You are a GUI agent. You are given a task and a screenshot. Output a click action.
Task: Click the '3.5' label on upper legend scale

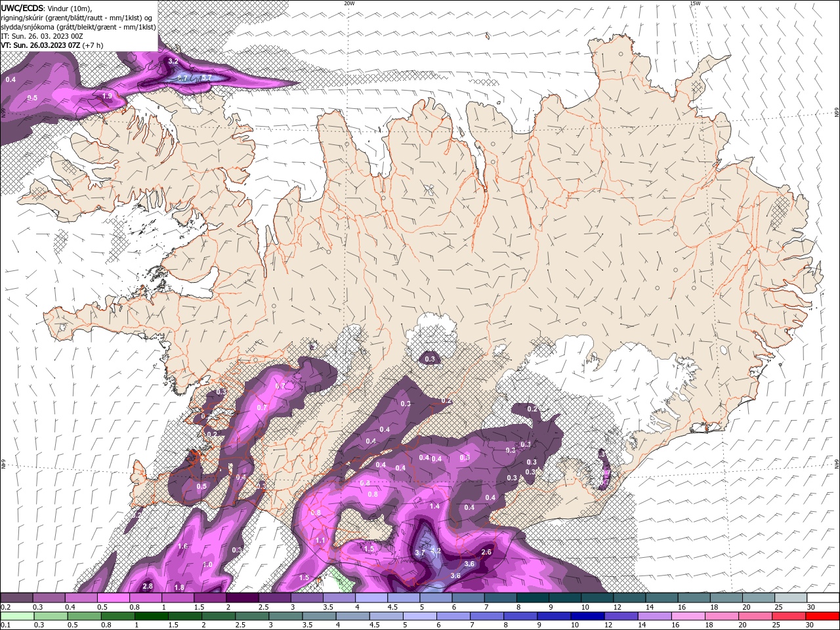[x=327, y=607]
